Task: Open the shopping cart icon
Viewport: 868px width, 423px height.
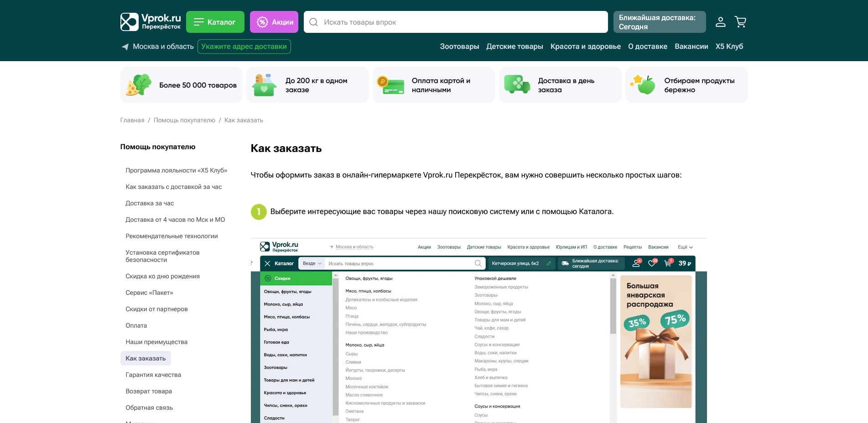Action: point(740,22)
